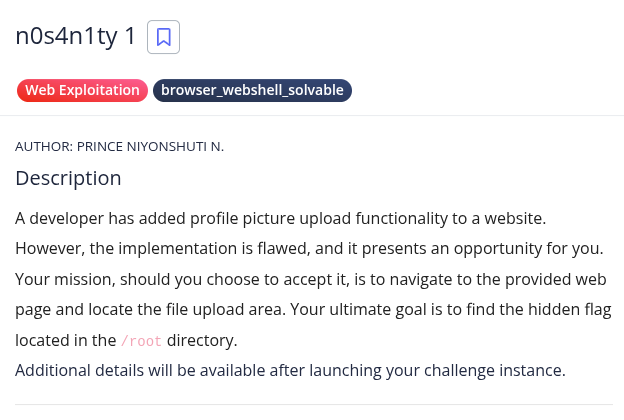Click the Web Exploitation category tag

82,90
